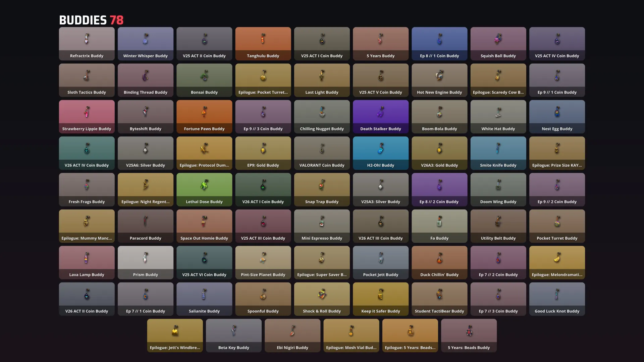Choose the Epilogue: Melondramatic buddy icon
Screen dimensions: 644x362
[x=557, y=258]
